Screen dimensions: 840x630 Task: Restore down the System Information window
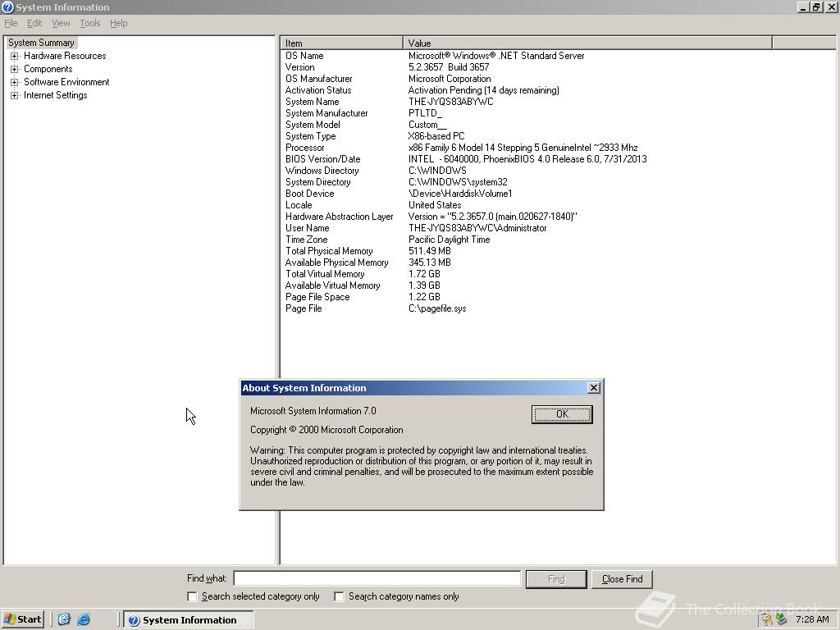click(x=815, y=7)
